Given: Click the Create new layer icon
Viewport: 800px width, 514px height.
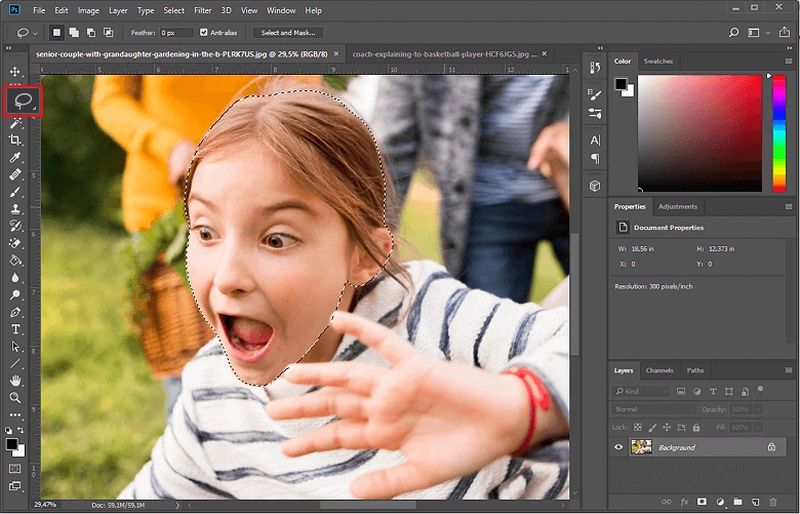Looking at the screenshot, I should (x=754, y=501).
